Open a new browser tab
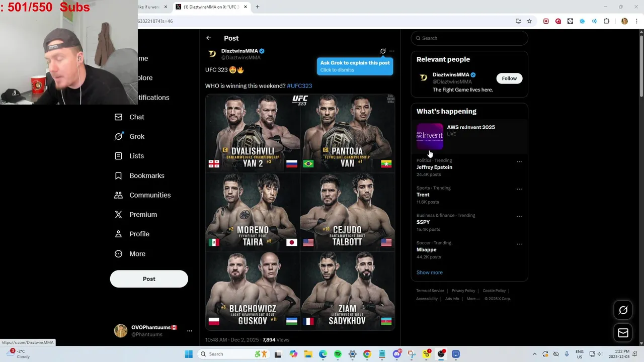This screenshot has width=644, height=362. tap(258, 7)
